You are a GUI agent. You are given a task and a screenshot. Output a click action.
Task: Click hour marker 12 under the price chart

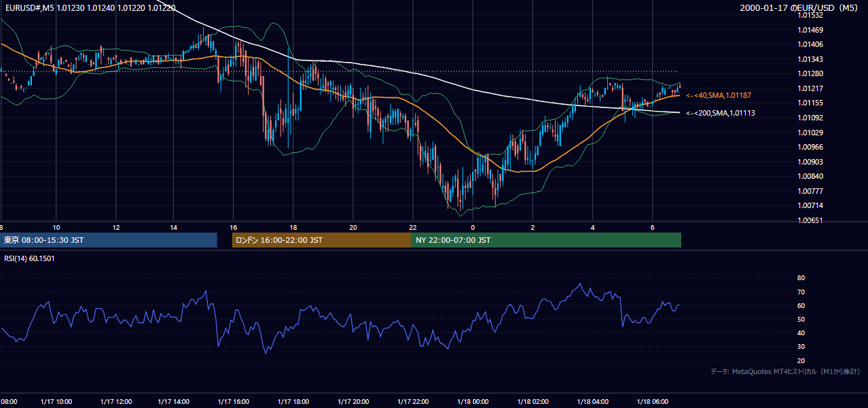[x=116, y=227]
